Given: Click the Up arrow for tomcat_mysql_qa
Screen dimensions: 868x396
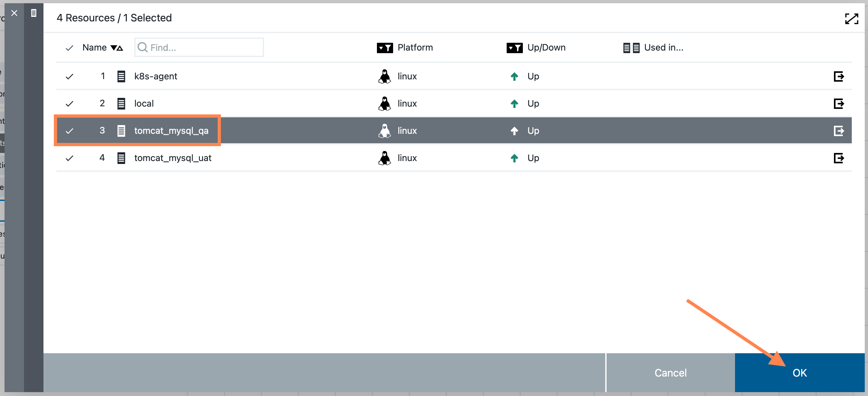Looking at the screenshot, I should click(x=514, y=131).
